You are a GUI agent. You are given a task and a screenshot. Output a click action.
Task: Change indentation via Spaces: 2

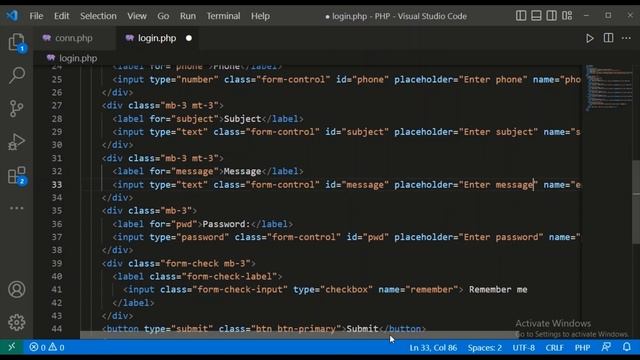point(484,347)
